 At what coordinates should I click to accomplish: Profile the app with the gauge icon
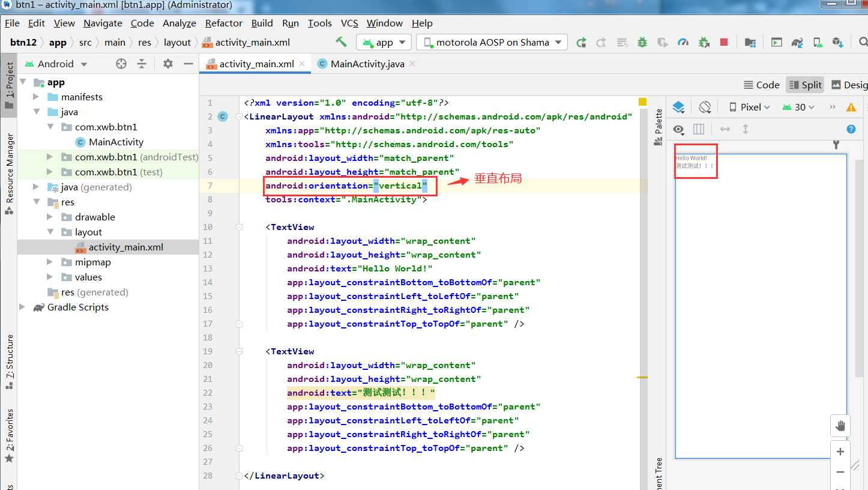tap(683, 42)
